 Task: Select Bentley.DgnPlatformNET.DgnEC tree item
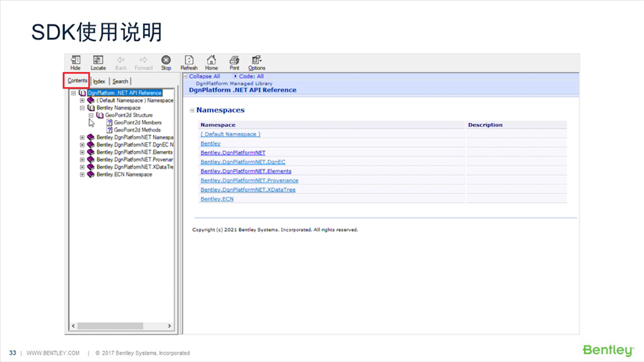click(135, 145)
